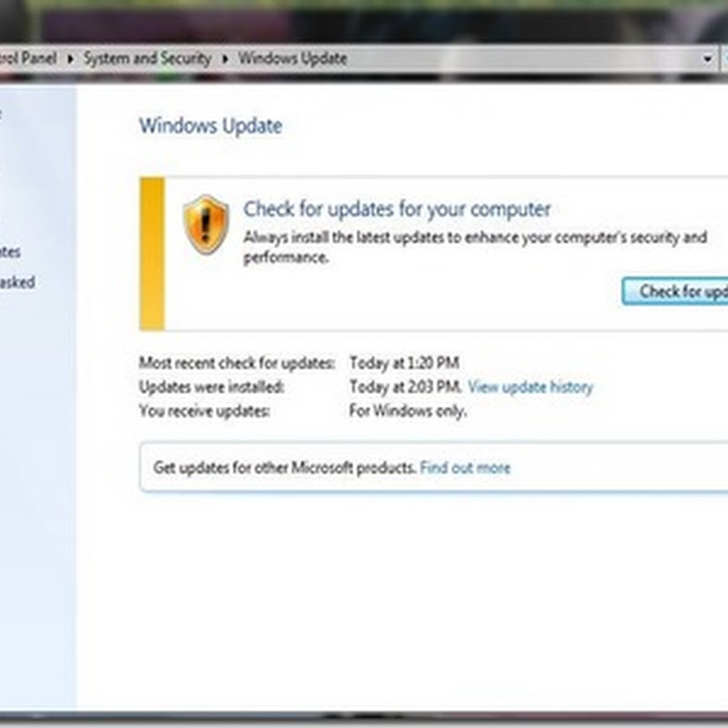Screen dimensions: 728x728
Task: Select Windows Update in breadcrumb path
Action: click(292, 58)
